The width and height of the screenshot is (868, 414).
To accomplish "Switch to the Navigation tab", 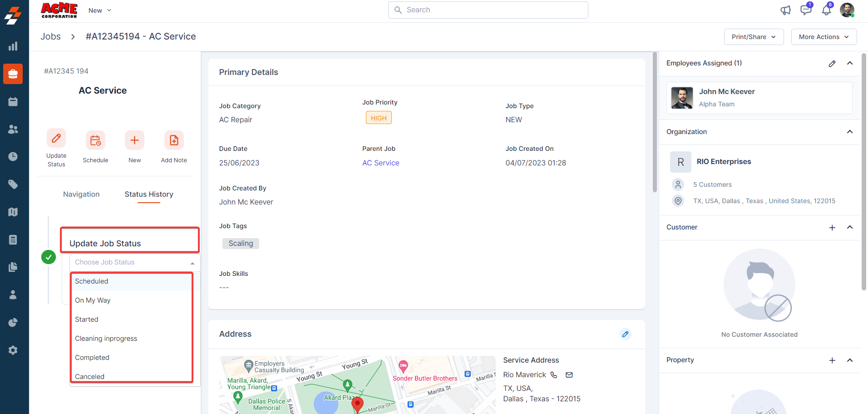I will click(81, 195).
